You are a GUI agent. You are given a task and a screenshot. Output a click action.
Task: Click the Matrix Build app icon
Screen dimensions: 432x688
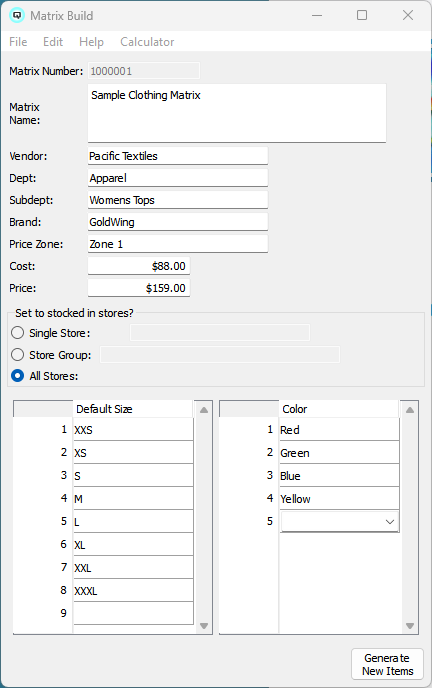click(x=17, y=15)
